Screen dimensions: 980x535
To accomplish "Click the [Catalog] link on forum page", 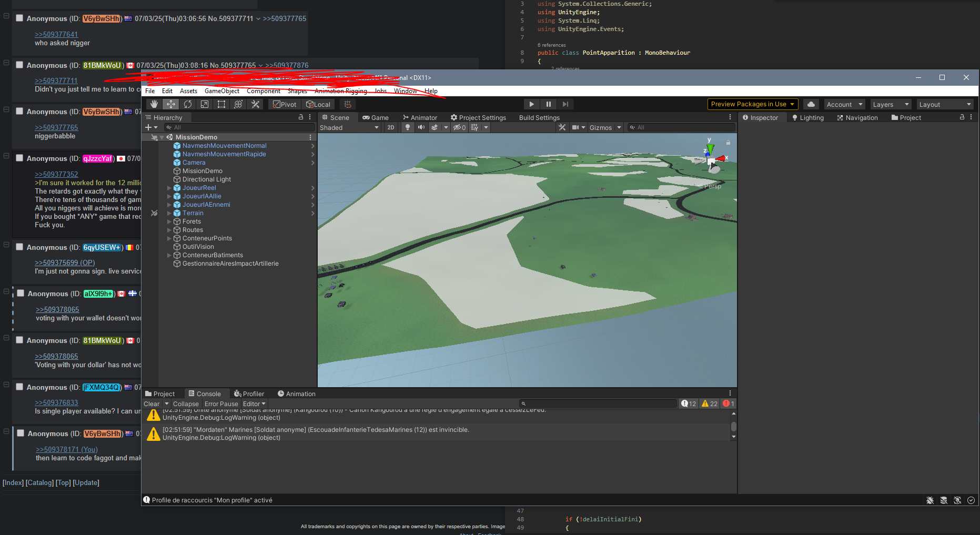I will (39, 482).
